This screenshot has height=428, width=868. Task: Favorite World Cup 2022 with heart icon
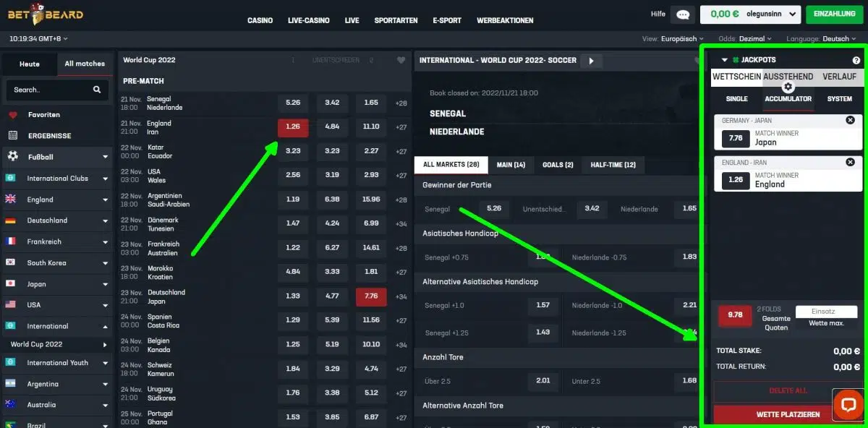pos(401,61)
